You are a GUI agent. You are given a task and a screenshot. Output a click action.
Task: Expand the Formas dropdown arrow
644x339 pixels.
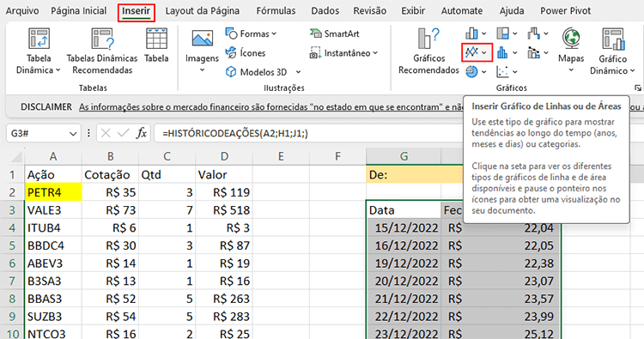pos(274,33)
